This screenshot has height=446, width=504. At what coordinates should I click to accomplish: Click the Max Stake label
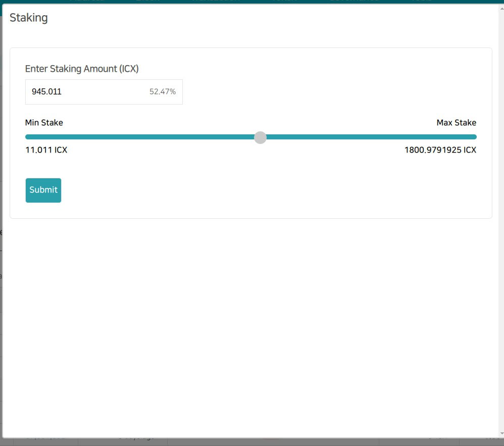pos(456,123)
